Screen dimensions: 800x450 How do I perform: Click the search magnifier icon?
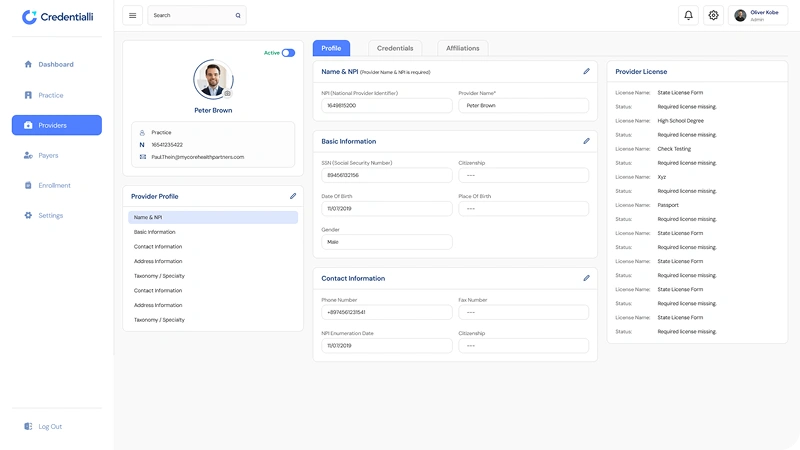point(237,15)
